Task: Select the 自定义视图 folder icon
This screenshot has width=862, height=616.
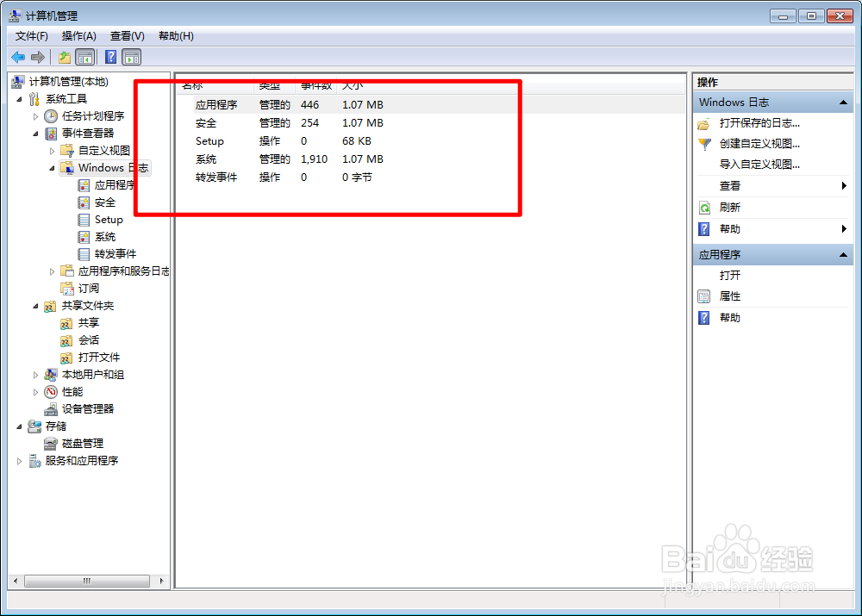Action: (x=67, y=151)
